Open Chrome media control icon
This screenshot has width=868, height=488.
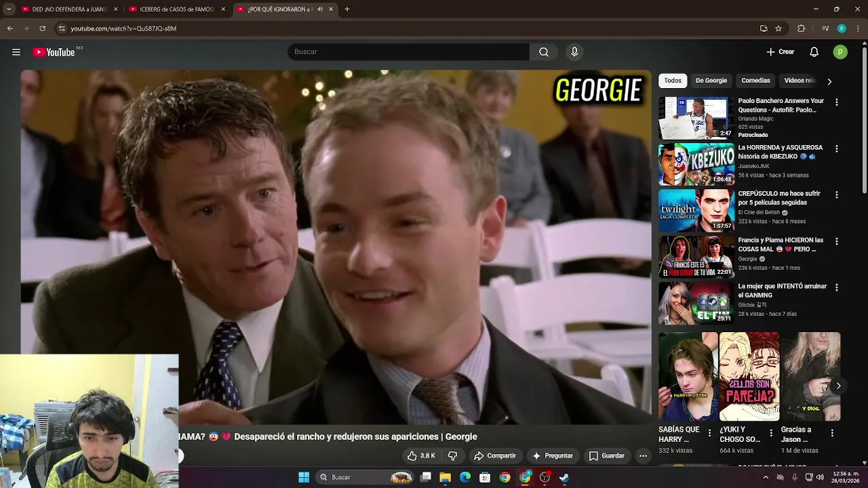coord(825,28)
